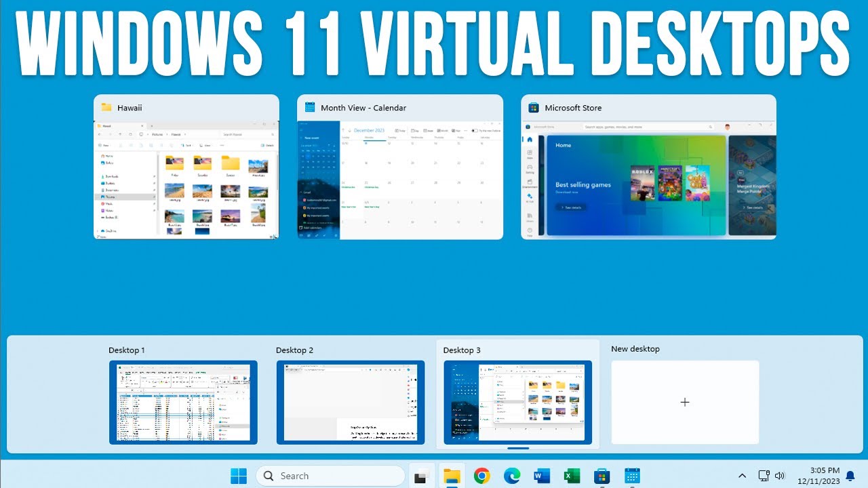Click the Desktop 2 name label

pos(294,350)
